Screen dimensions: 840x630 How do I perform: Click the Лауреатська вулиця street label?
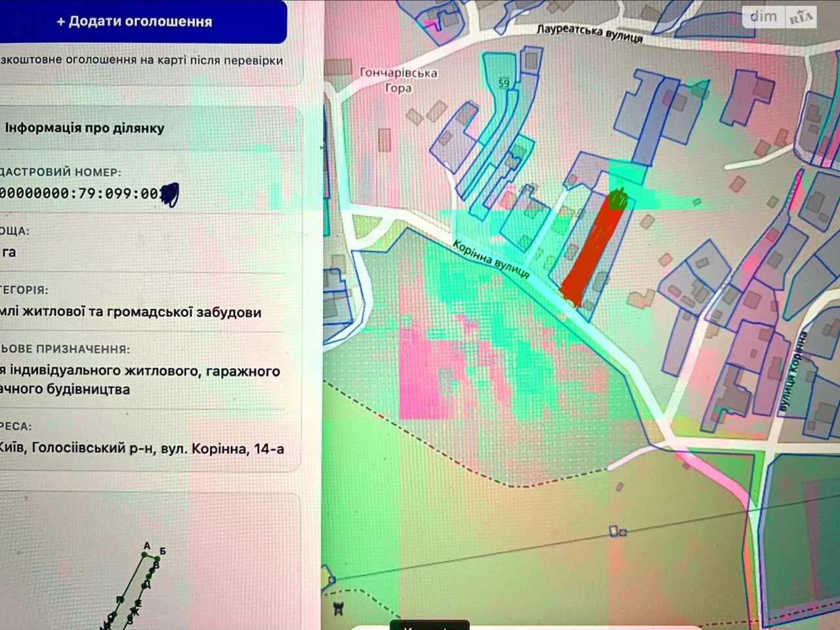(589, 33)
